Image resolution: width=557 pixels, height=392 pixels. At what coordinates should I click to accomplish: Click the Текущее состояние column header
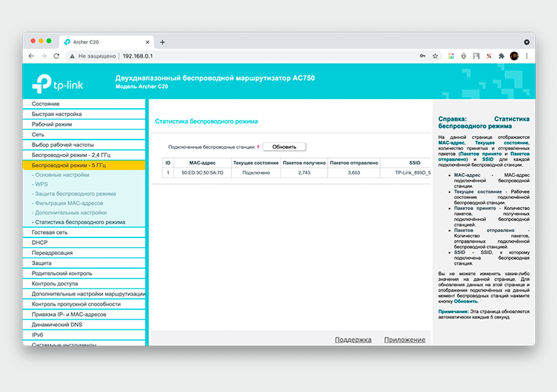click(256, 163)
